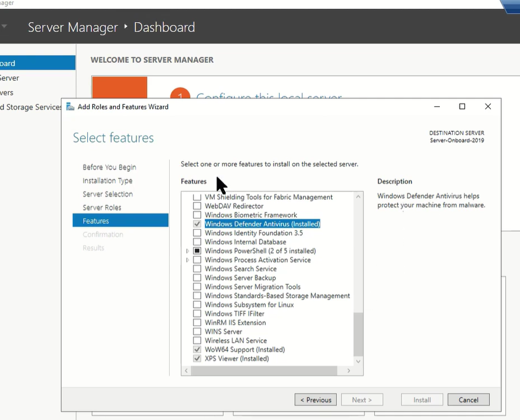The height and width of the screenshot is (420, 520).
Task: Open the Before You Begin step
Action: [x=109, y=167]
